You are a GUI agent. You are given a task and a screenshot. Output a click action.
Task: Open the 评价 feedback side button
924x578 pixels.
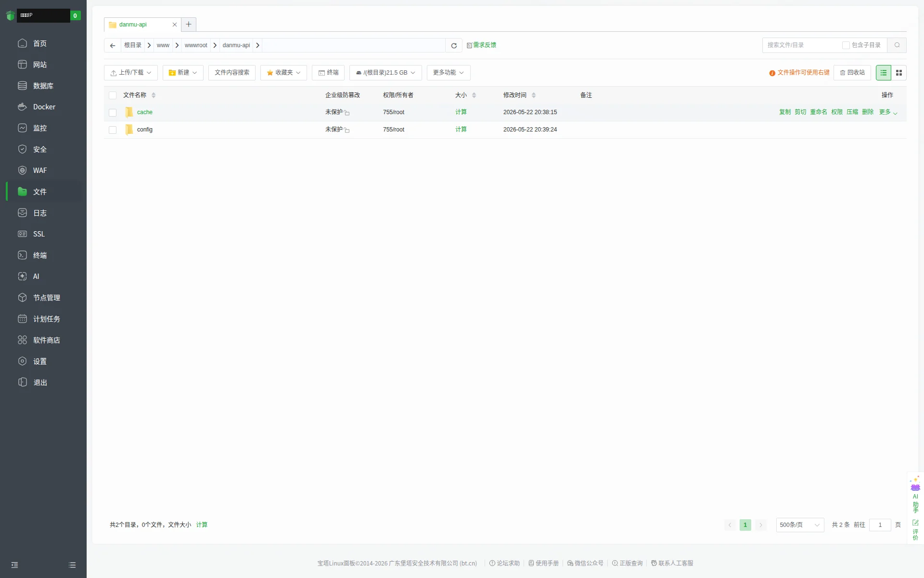tap(915, 530)
